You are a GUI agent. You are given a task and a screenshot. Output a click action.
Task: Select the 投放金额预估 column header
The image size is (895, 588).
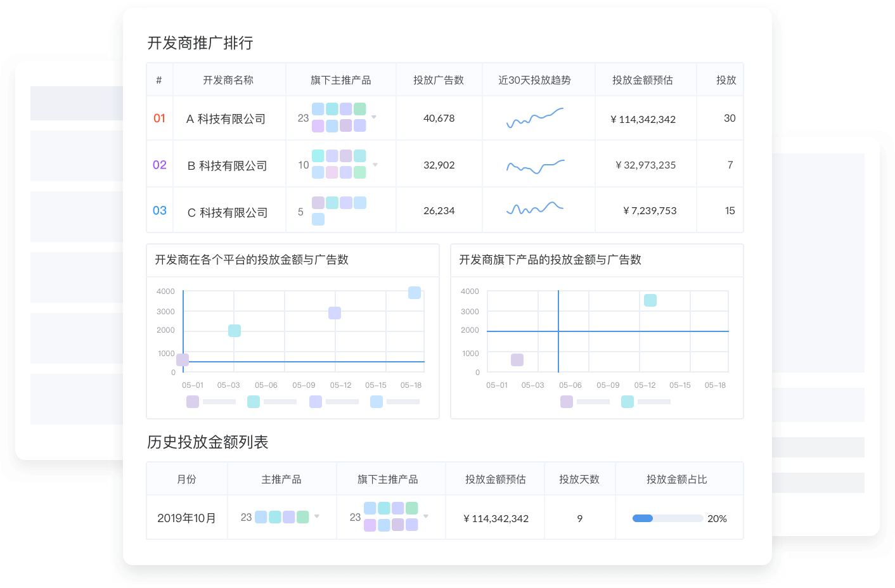pyautogui.click(x=645, y=79)
